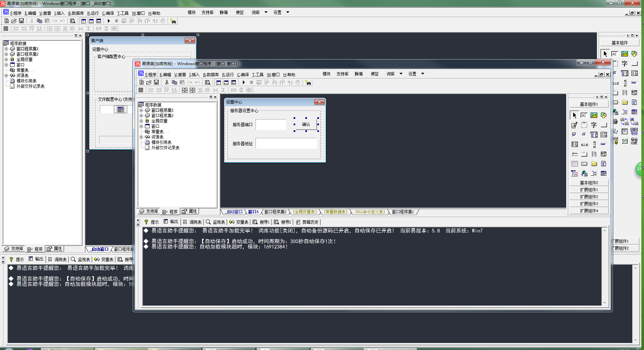
Task: Expand 资源表 node in the front window tree
Action: [x=141, y=137]
